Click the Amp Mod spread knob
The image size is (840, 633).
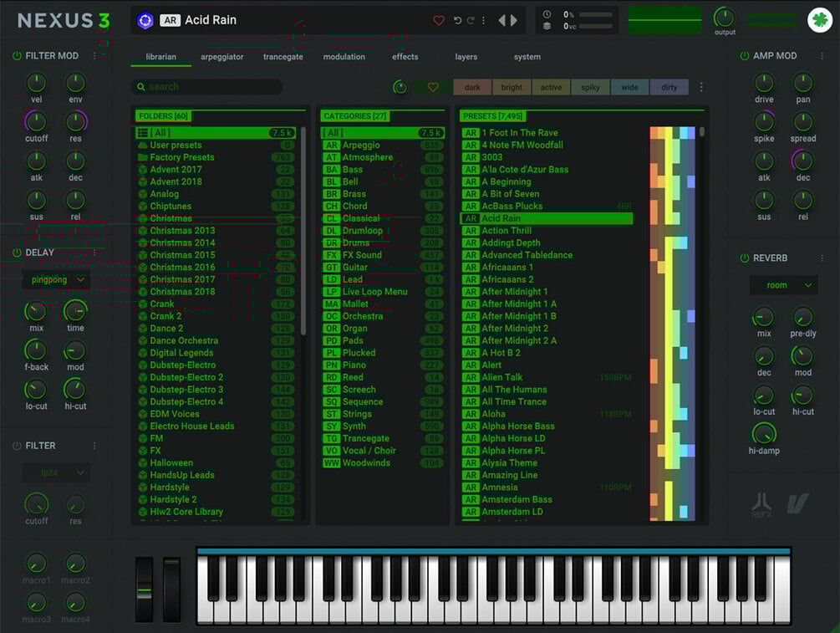[802, 122]
